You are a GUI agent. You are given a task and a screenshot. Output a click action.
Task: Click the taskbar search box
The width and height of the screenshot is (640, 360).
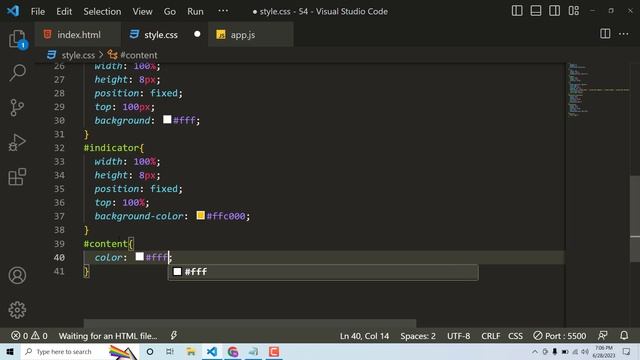pyautogui.click(x=80, y=351)
